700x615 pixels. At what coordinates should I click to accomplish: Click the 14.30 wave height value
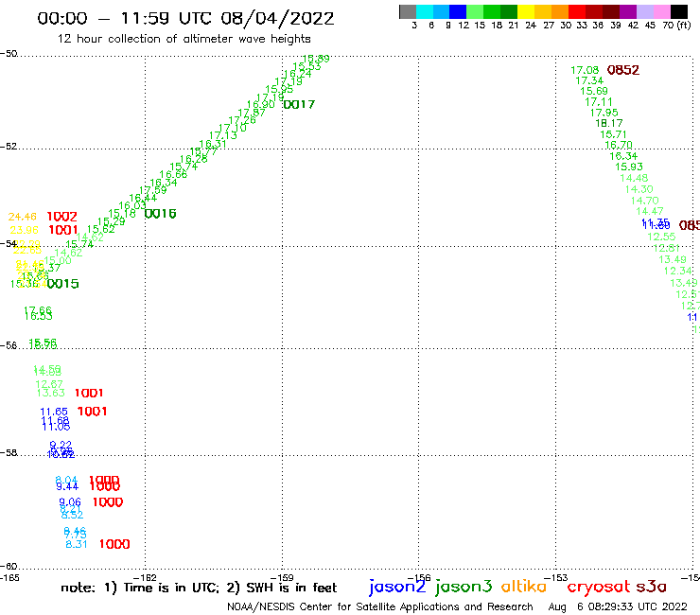click(639, 189)
